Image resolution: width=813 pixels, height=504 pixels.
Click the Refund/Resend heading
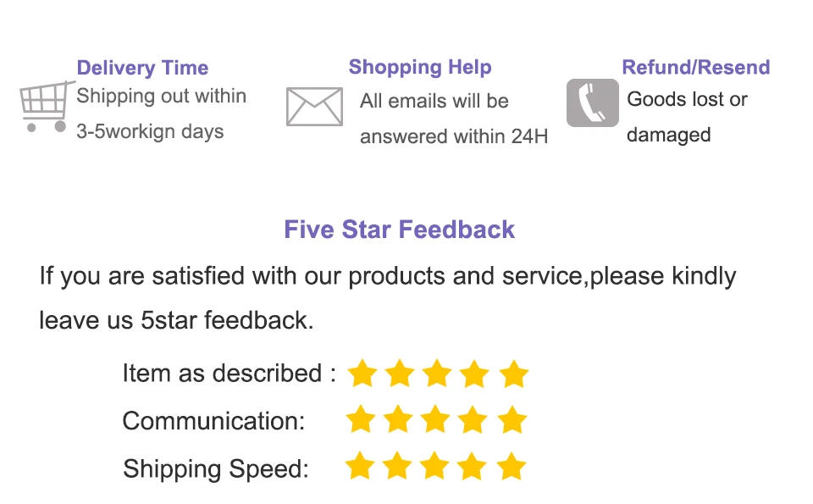point(696,68)
